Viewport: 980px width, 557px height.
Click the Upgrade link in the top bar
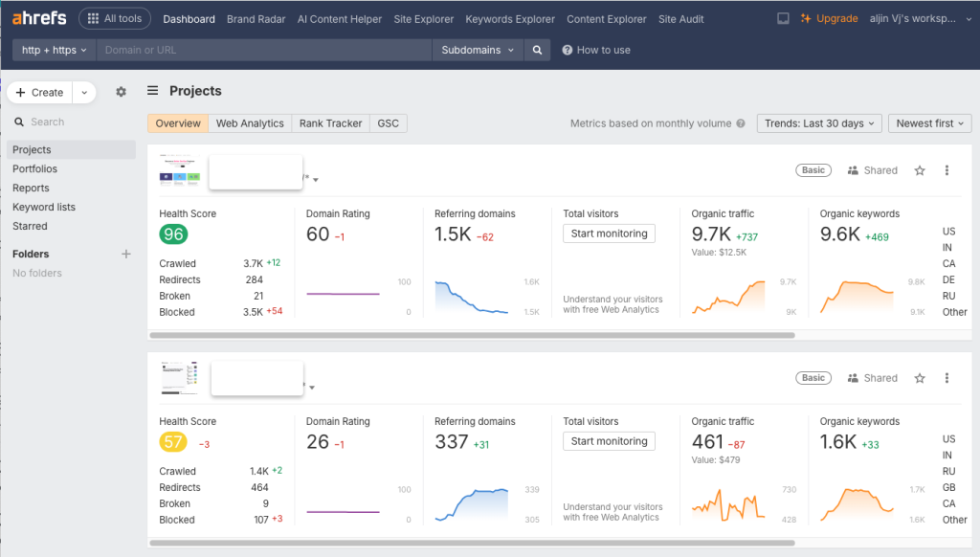(836, 17)
